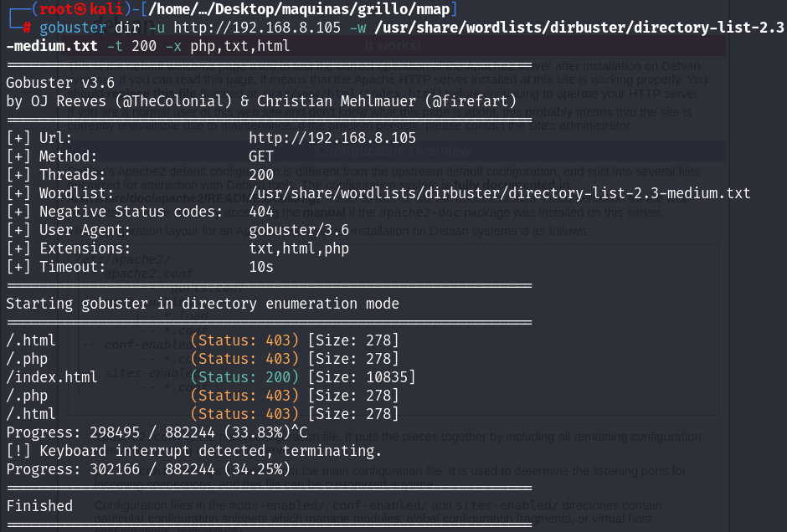Click the green Status: 200 text
The height and width of the screenshot is (532, 787).
[x=244, y=377]
